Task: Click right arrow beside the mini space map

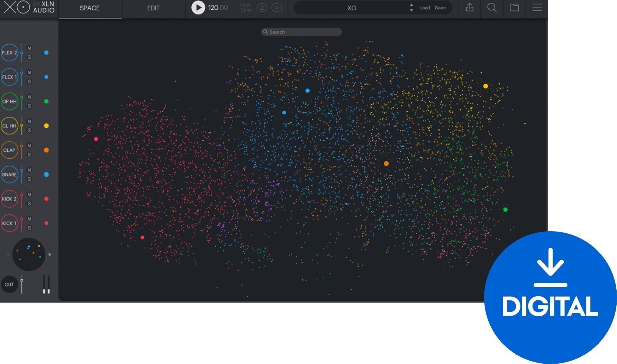Action: [50, 254]
